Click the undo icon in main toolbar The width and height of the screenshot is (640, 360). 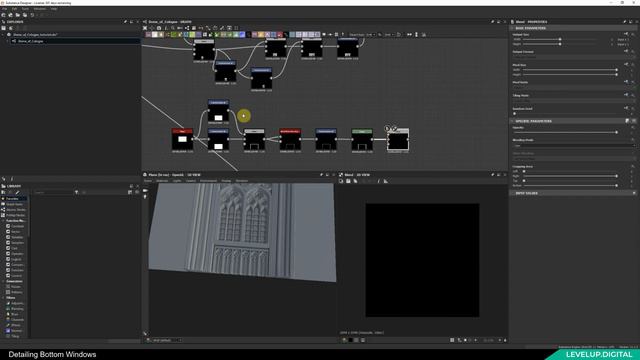[32, 15]
